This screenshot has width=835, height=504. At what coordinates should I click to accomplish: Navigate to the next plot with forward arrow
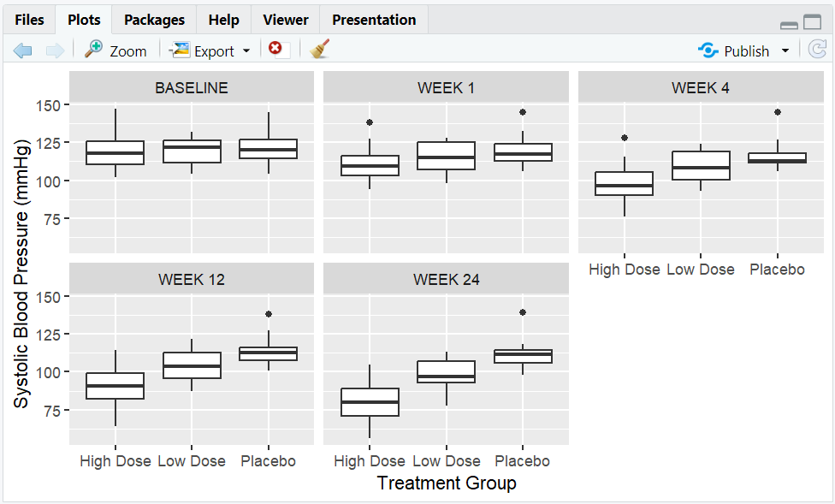click(x=55, y=50)
